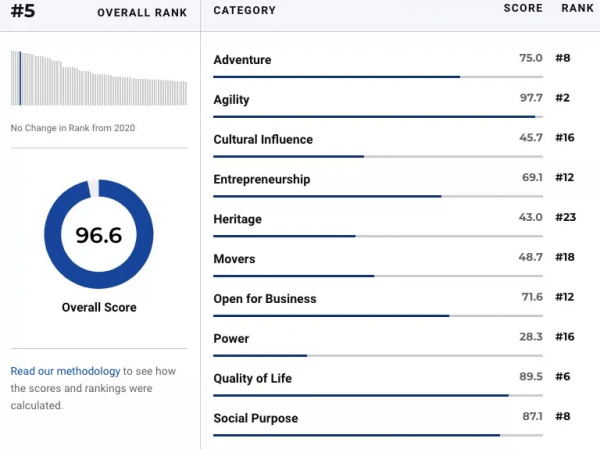Screen dimensions: 600x449
Task: Click the Adventure score progress bar
Action: (378, 77)
